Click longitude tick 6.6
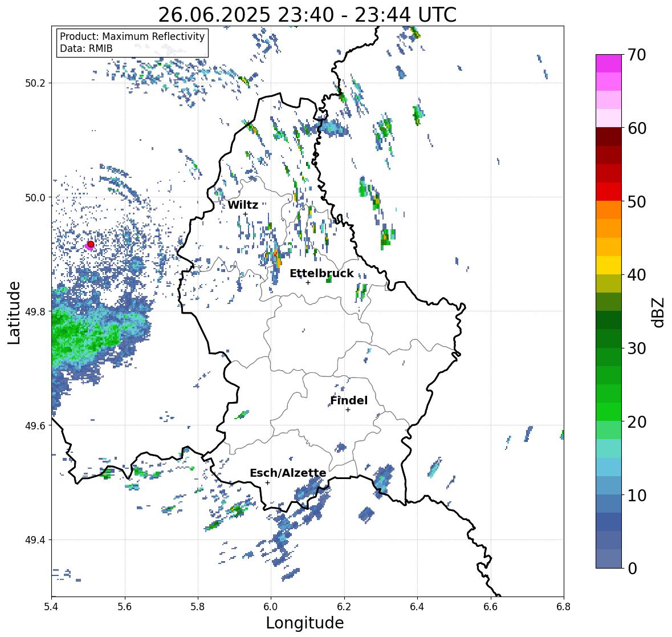Image resolution: width=672 pixels, height=637 pixels. tap(491, 607)
